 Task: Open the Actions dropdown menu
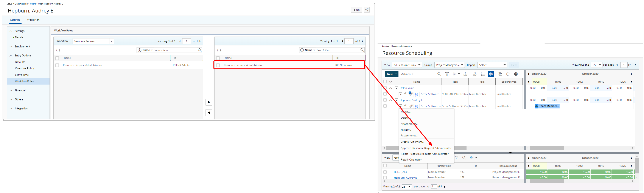[x=407, y=74]
